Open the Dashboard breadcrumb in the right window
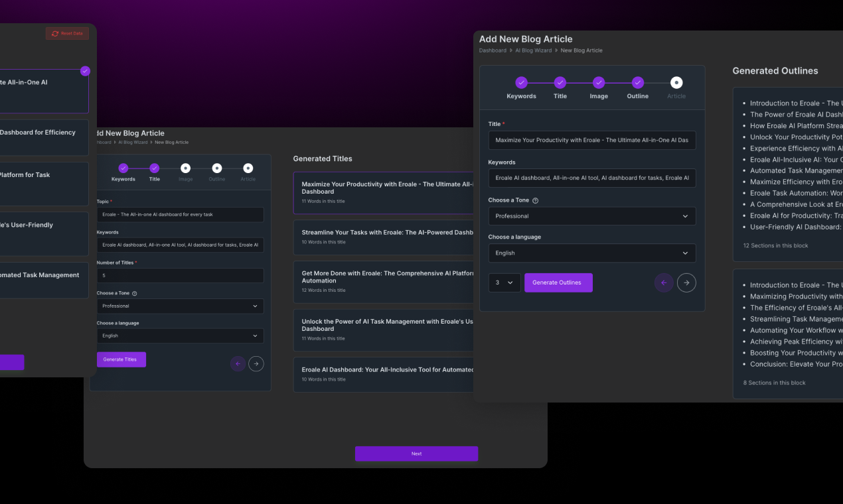Screen dimensions: 843x504 tap(493, 50)
